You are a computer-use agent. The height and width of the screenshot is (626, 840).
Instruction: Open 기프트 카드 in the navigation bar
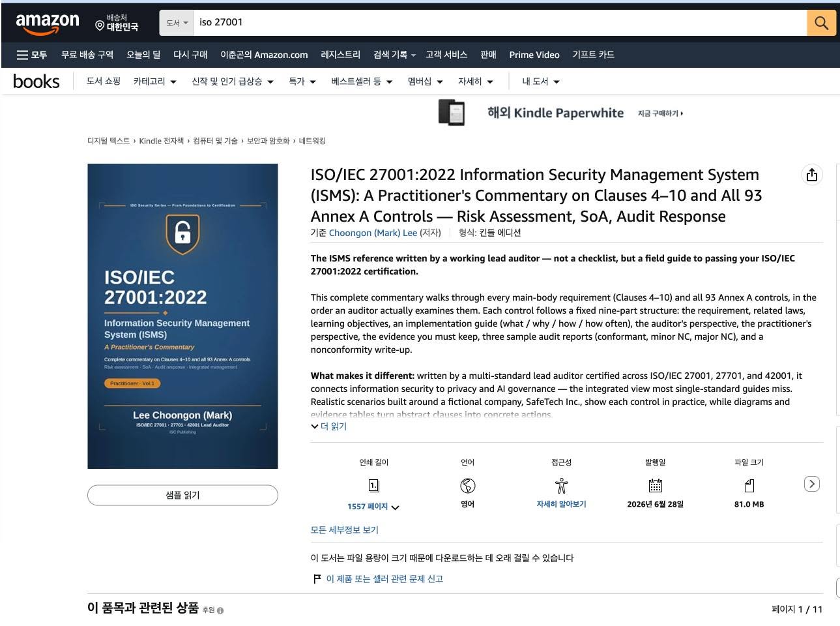coord(593,55)
